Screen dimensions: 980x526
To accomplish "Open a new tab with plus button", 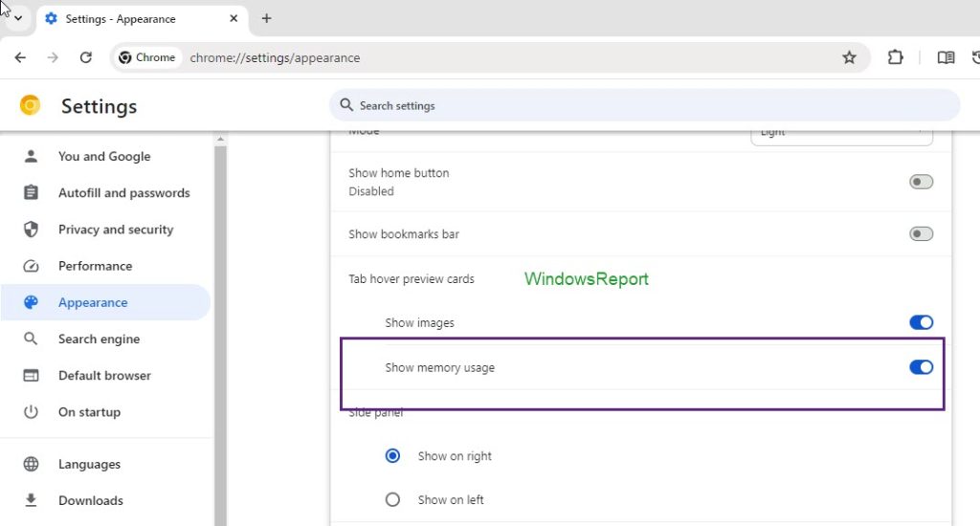I will coord(266,18).
